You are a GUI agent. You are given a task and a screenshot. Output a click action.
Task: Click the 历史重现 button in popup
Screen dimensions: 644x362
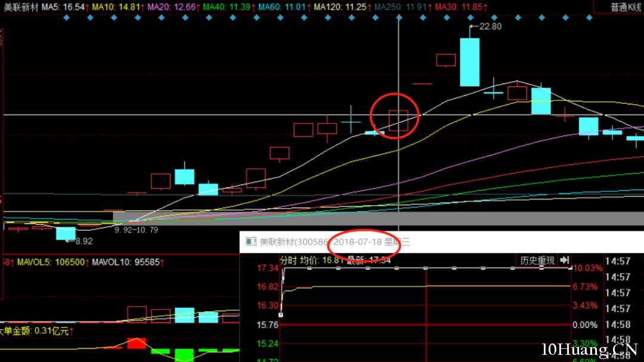click(537, 261)
